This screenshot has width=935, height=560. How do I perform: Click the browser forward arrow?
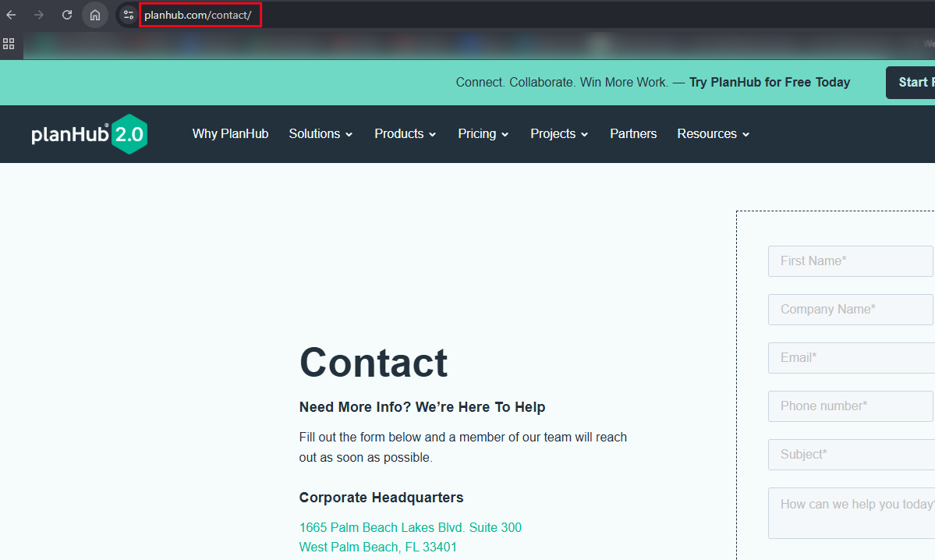coord(39,15)
